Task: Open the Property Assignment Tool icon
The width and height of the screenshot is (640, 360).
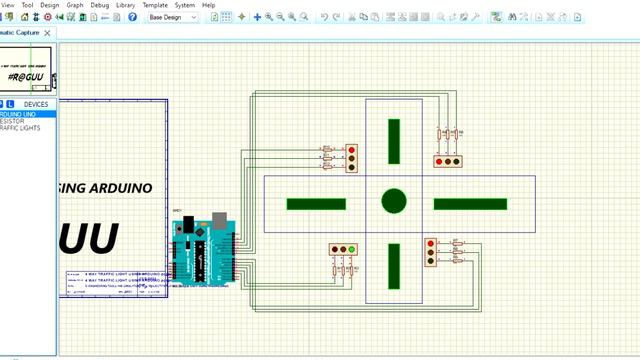Action: coord(524,17)
